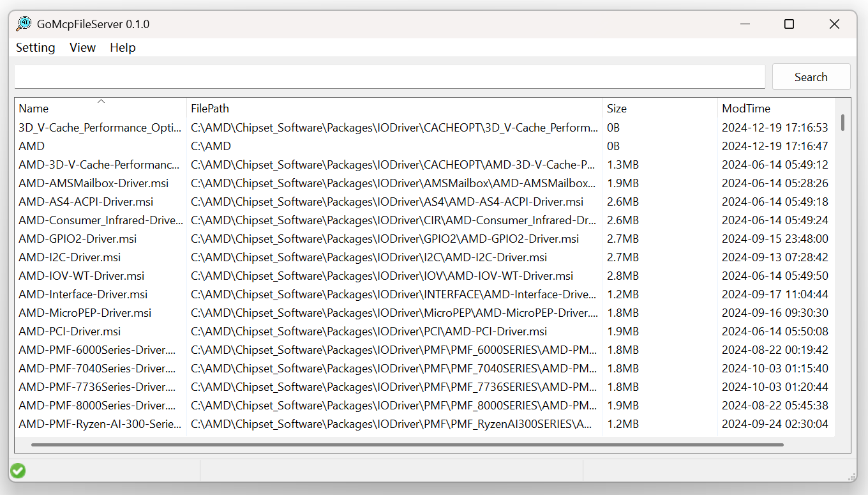Screen dimensions: 868x495
Task: Select the AMD-PMF-6000Series-Driver name entry
Action: click(97, 350)
